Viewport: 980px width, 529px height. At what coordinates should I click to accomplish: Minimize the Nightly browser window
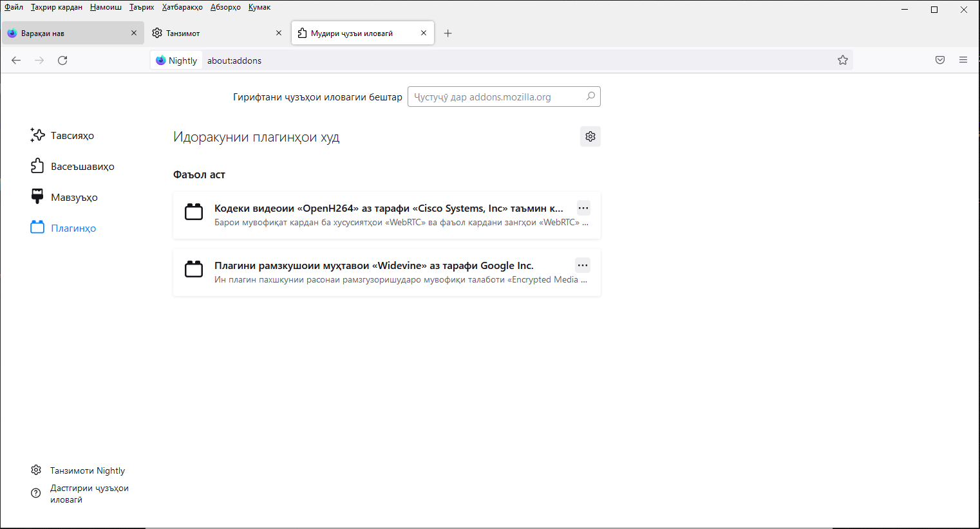(905, 9)
